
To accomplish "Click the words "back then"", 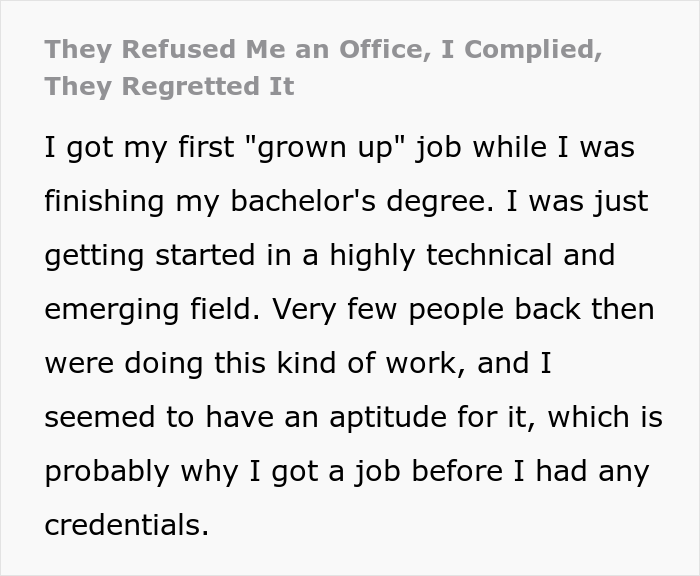I will [x=592, y=309].
